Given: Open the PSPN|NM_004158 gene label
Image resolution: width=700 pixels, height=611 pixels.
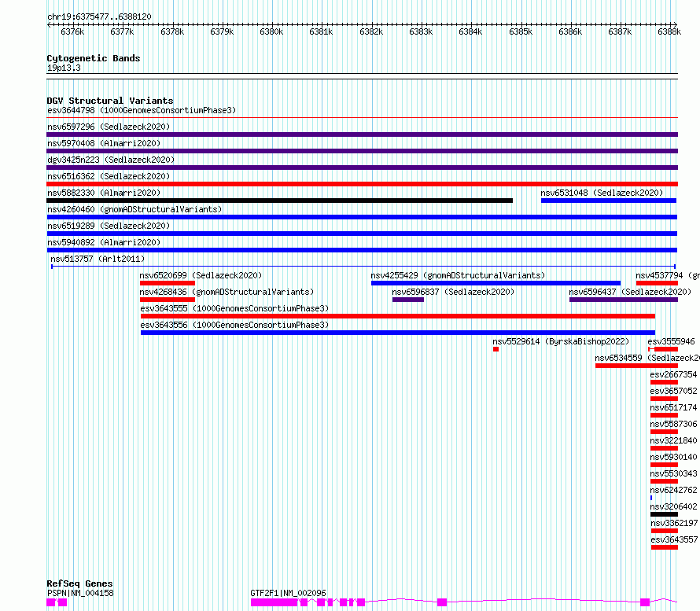Looking at the screenshot, I should click(80, 593).
